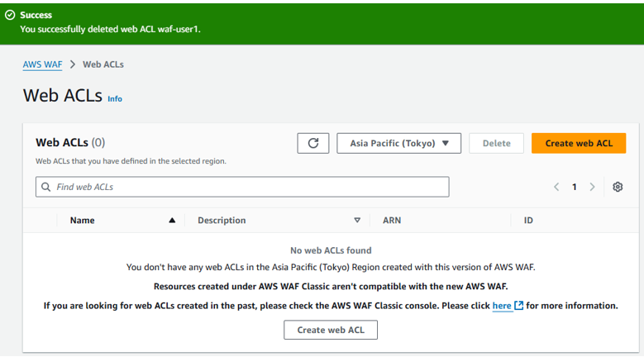Image resolution: width=644 pixels, height=357 pixels.
Task: Open table preferences gear icon
Action: 618,187
